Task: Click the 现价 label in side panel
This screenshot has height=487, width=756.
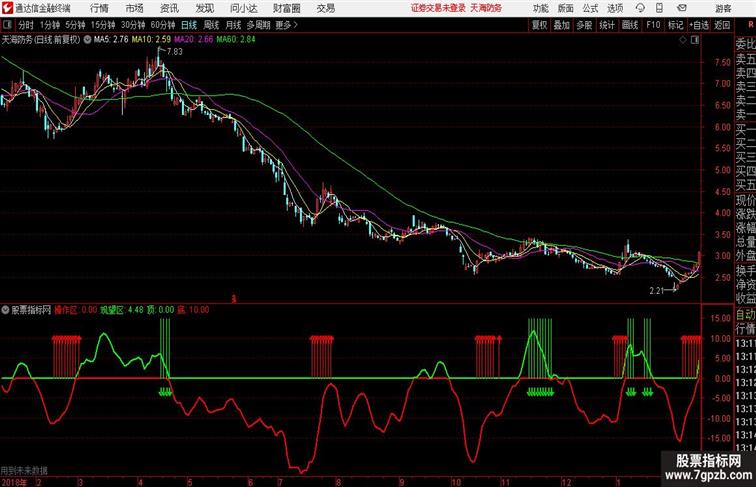Action: click(x=745, y=201)
